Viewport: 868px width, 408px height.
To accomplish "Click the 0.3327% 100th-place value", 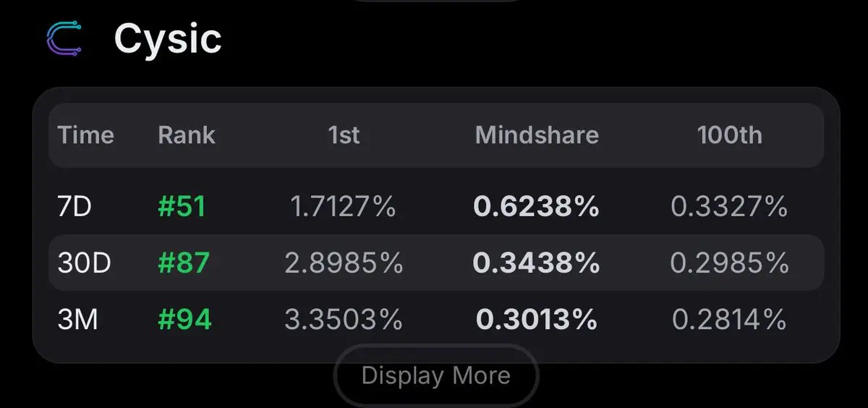I will tap(729, 208).
